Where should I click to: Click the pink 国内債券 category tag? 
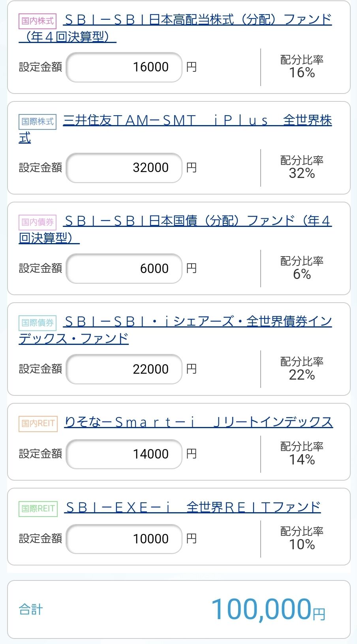pyautogui.click(x=38, y=222)
